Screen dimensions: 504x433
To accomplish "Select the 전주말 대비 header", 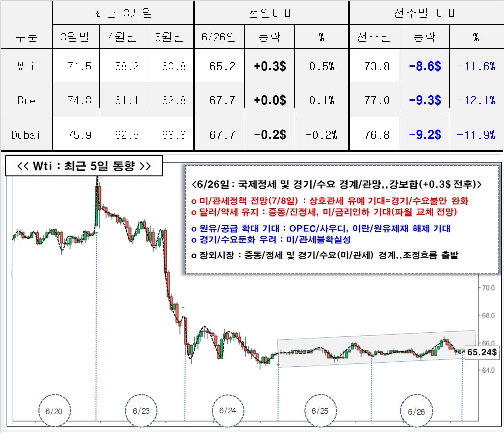I will click(x=426, y=13).
